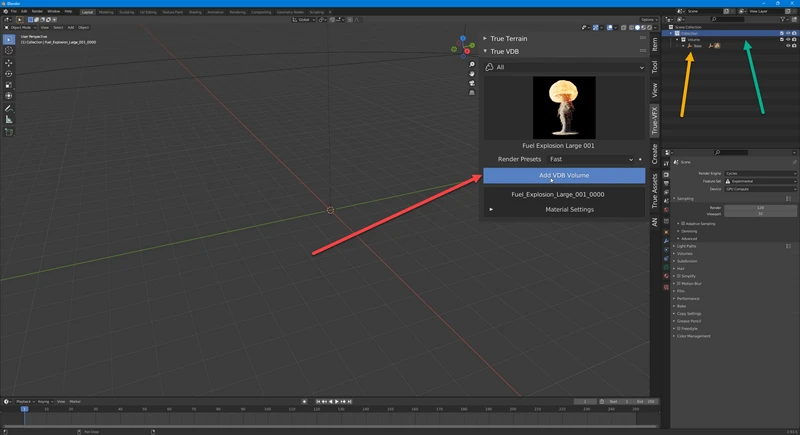Open the Render Engine Cycles dropdown
The image size is (800, 435).
coord(761,173)
